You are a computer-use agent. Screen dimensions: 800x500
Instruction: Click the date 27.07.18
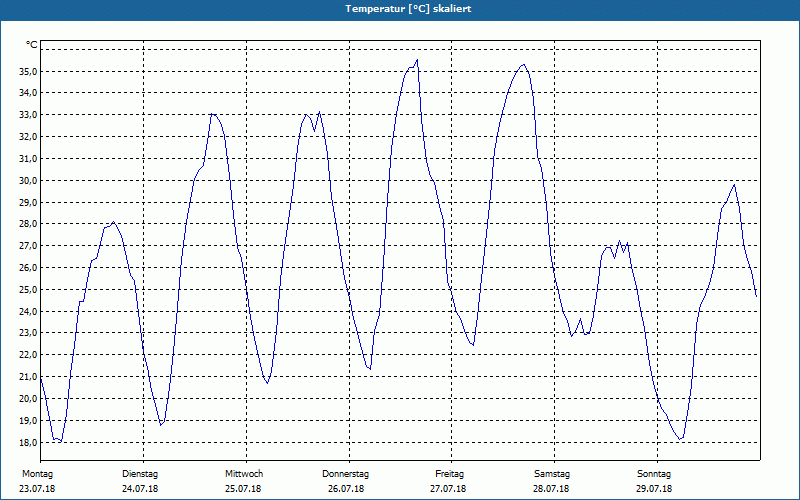click(x=448, y=489)
